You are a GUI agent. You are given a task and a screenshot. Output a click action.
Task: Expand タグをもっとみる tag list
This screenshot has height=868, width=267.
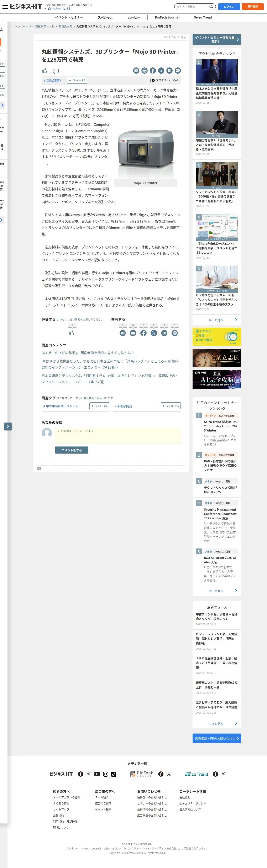(165, 80)
